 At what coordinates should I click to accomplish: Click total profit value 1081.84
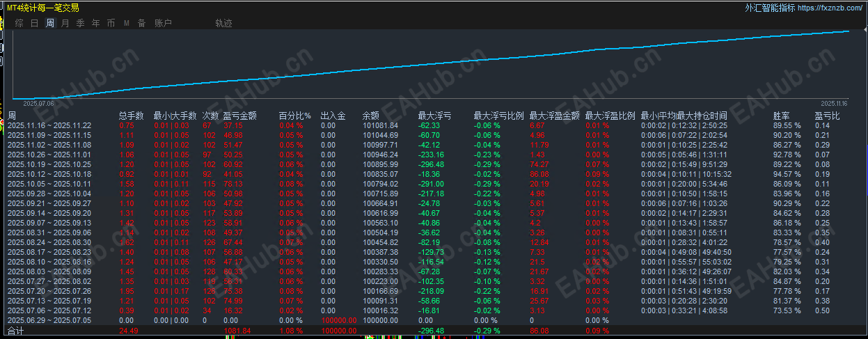(x=238, y=331)
